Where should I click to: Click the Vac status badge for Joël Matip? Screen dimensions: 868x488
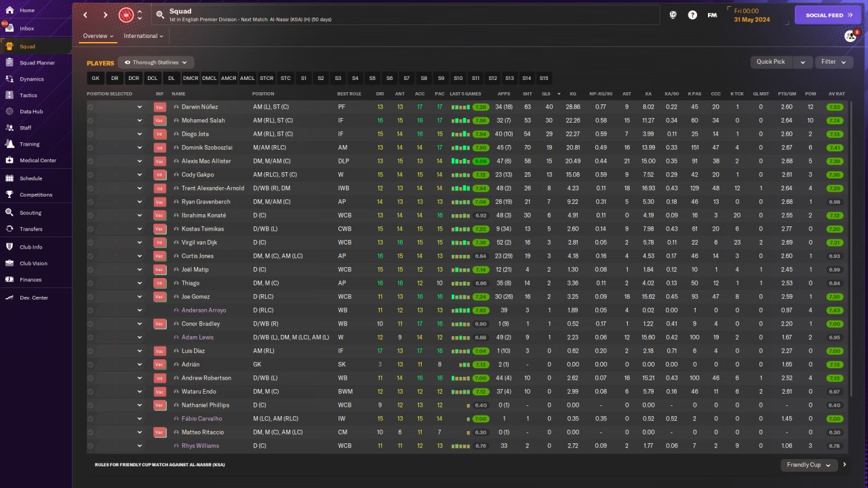tap(160, 270)
